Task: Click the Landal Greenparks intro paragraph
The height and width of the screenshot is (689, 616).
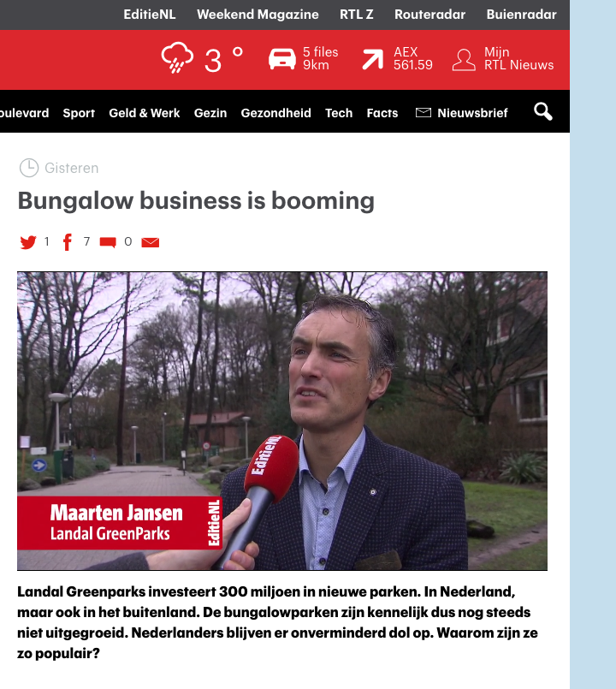Action: pos(278,622)
